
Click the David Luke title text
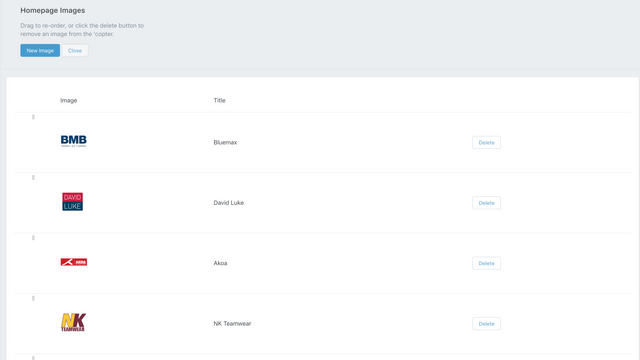point(229,203)
